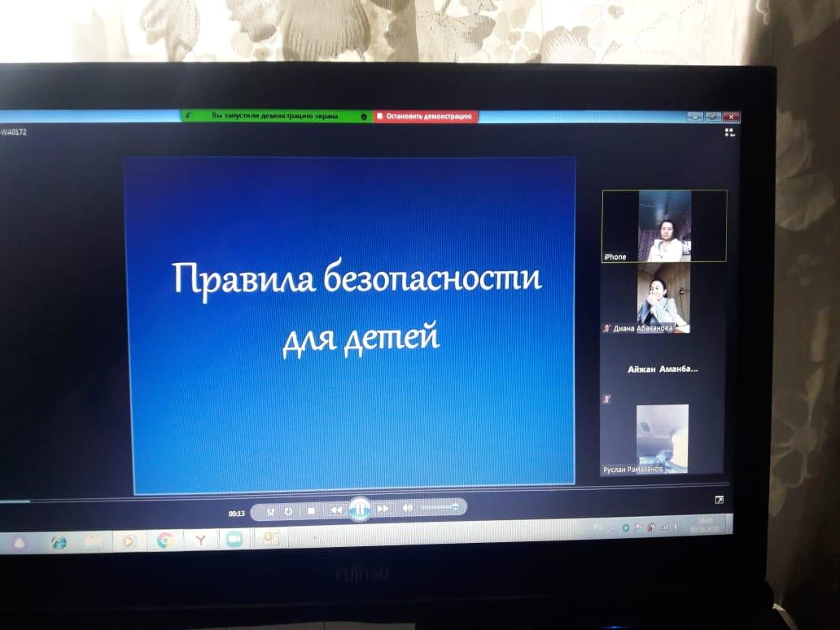The width and height of the screenshot is (840, 630).
Task: Switch player to full-screen view icon
Action: 719,500
